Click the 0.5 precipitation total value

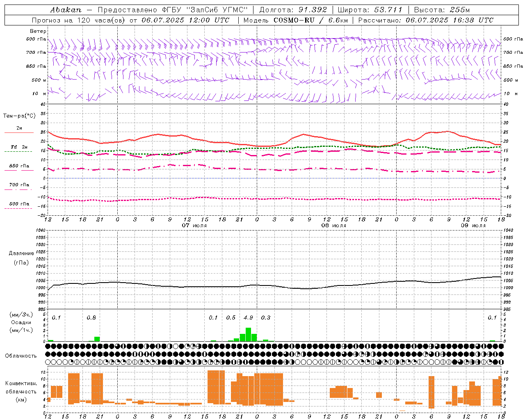point(231,318)
